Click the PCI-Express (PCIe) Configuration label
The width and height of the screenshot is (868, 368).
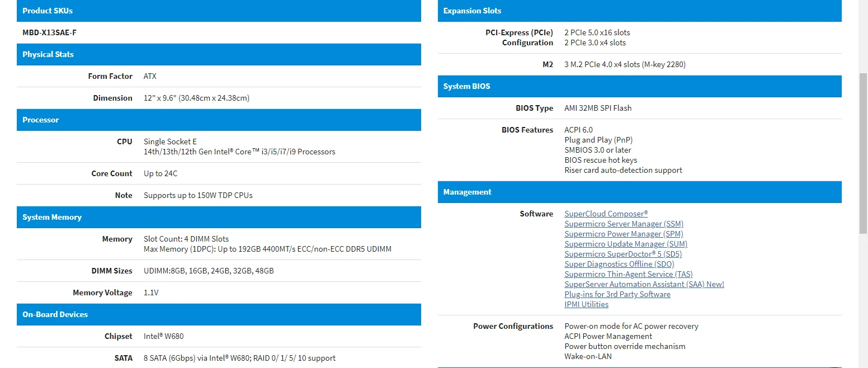(519, 37)
